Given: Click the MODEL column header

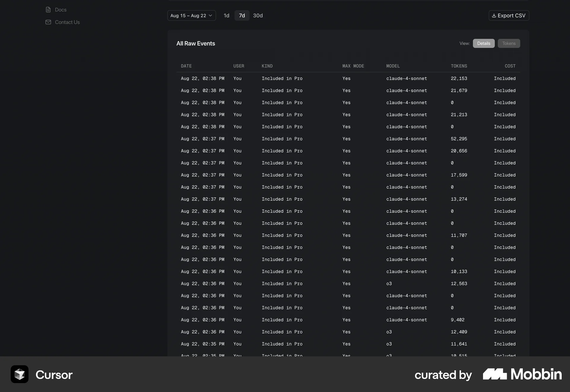Looking at the screenshot, I should pos(393,66).
